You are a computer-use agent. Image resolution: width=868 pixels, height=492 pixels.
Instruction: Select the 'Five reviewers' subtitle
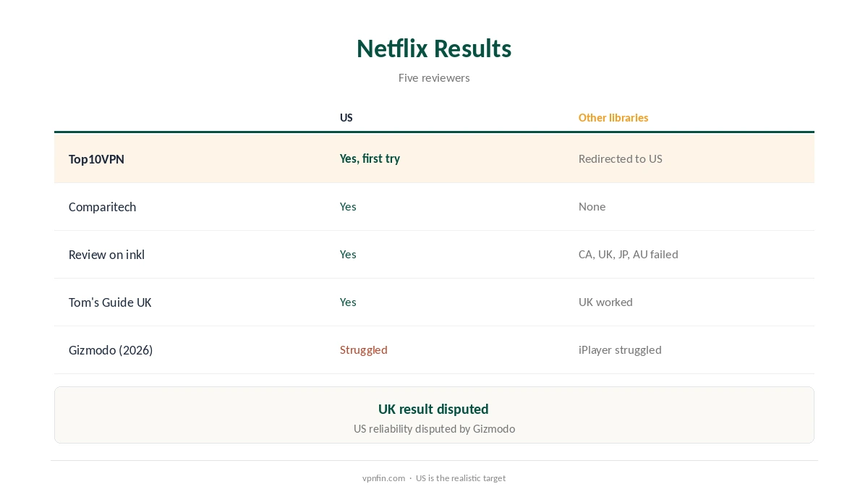(x=434, y=77)
